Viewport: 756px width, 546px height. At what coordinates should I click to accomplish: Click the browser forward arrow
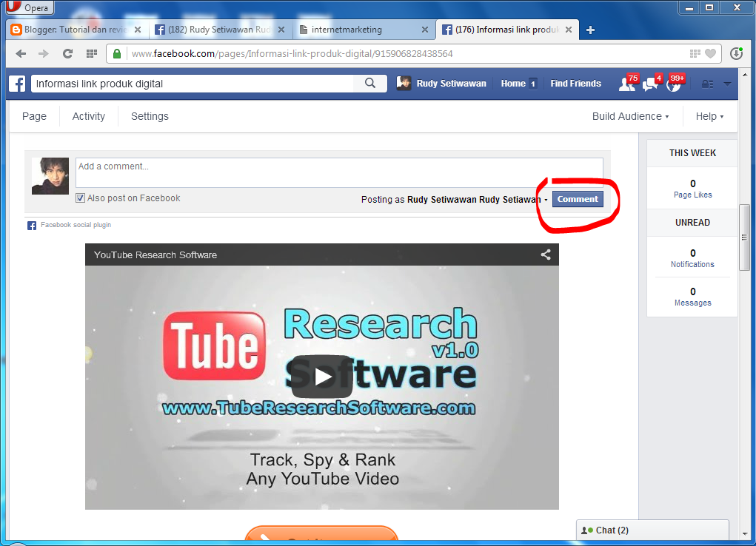pyautogui.click(x=44, y=53)
